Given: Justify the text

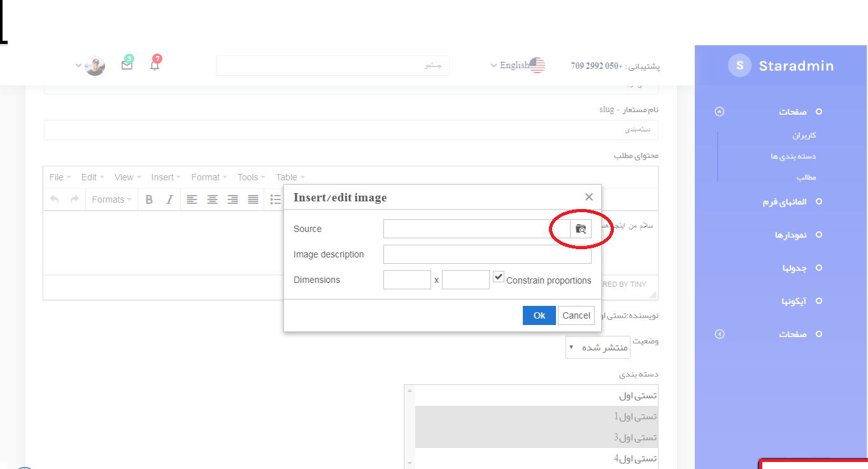Looking at the screenshot, I should (253, 199).
